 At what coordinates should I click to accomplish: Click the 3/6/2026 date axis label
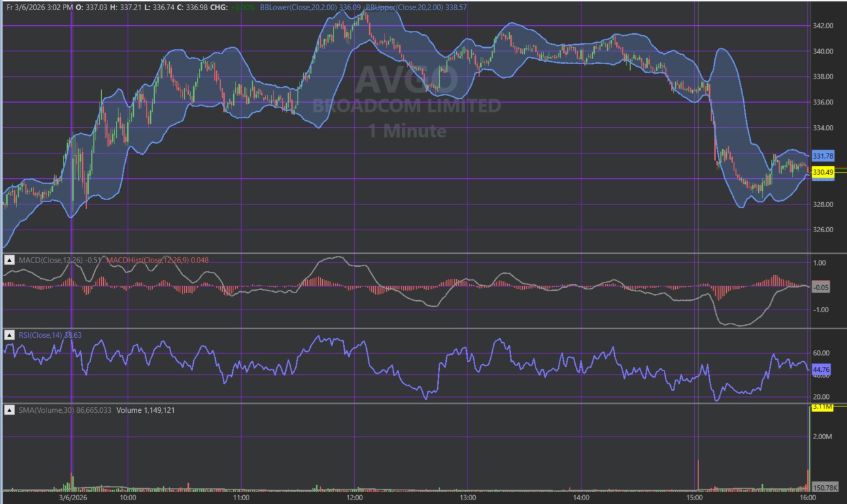[72, 497]
